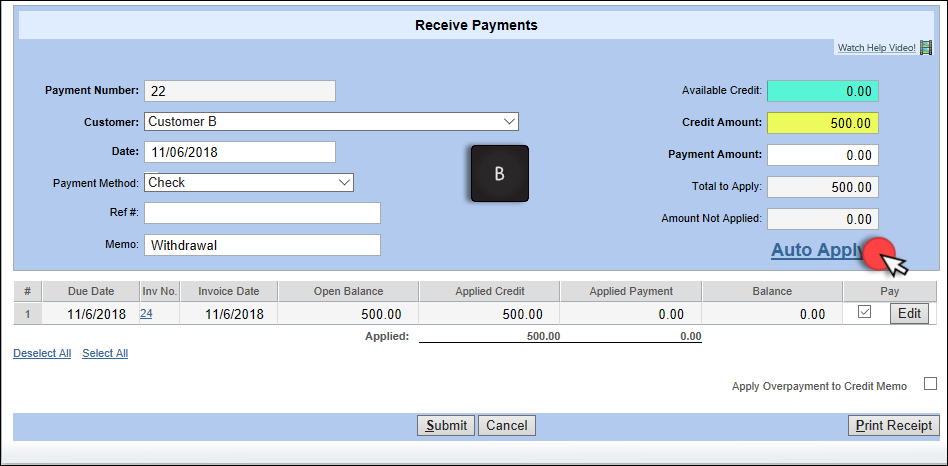Click the Print Receipt button

[894, 426]
